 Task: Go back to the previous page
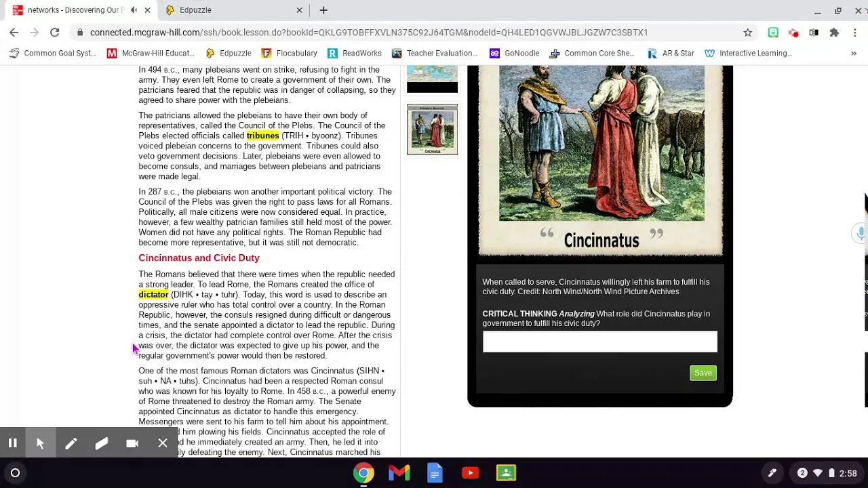point(14,33)
